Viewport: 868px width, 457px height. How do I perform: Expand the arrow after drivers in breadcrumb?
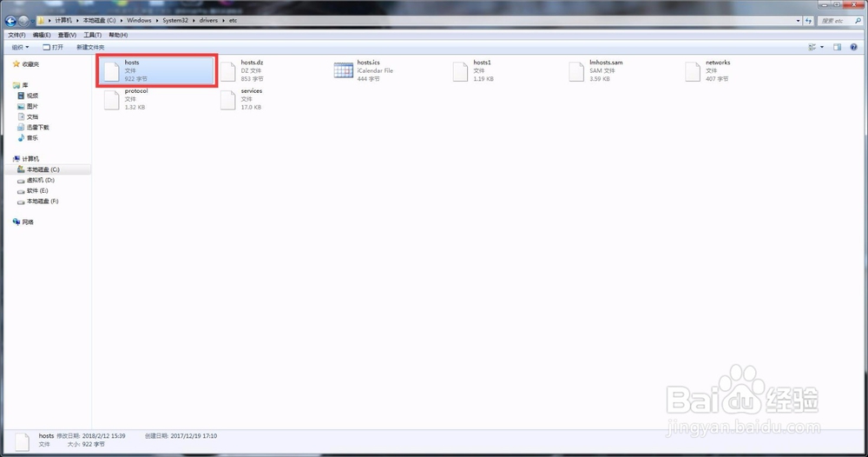coord(224,21)
